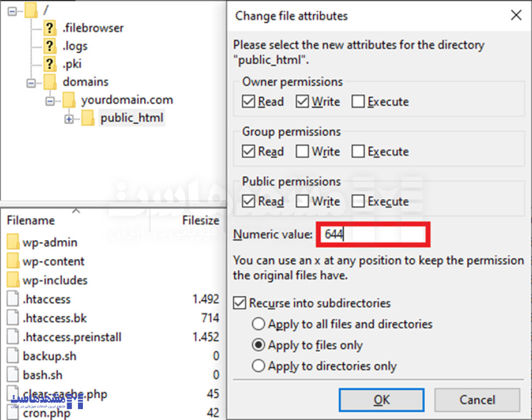Cancel the attribute change dialog

pos(477,400)
